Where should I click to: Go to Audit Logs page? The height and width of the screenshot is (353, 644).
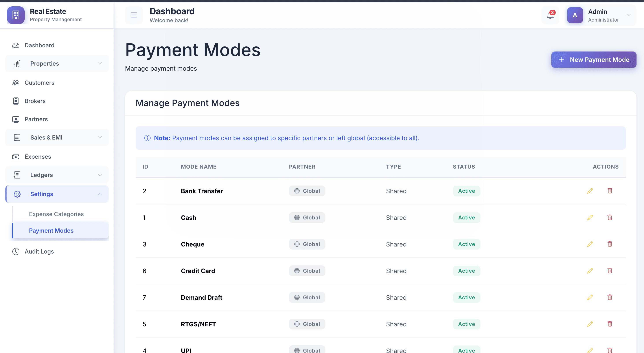pyautogui.click(x=39, y=252)
